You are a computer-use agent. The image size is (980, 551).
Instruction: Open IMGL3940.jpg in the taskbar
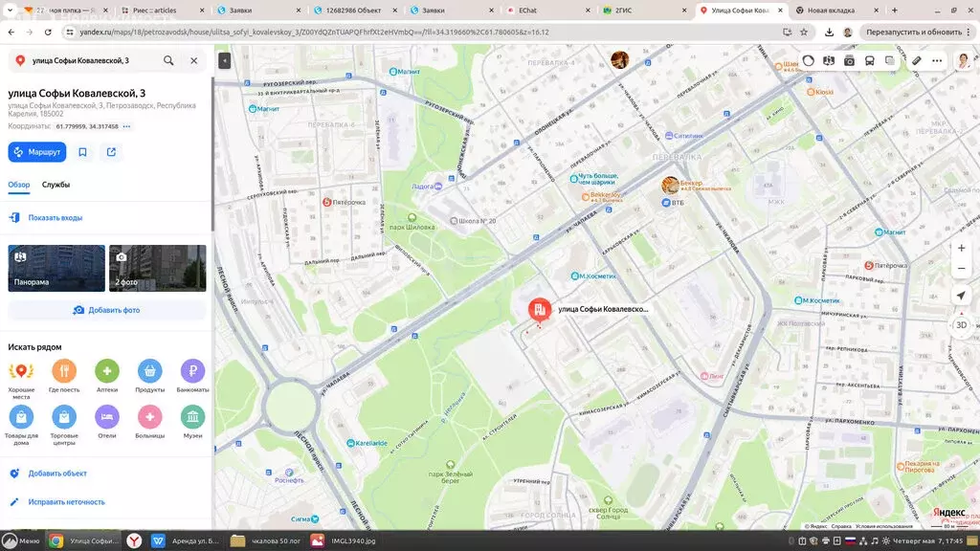(344, 541)
